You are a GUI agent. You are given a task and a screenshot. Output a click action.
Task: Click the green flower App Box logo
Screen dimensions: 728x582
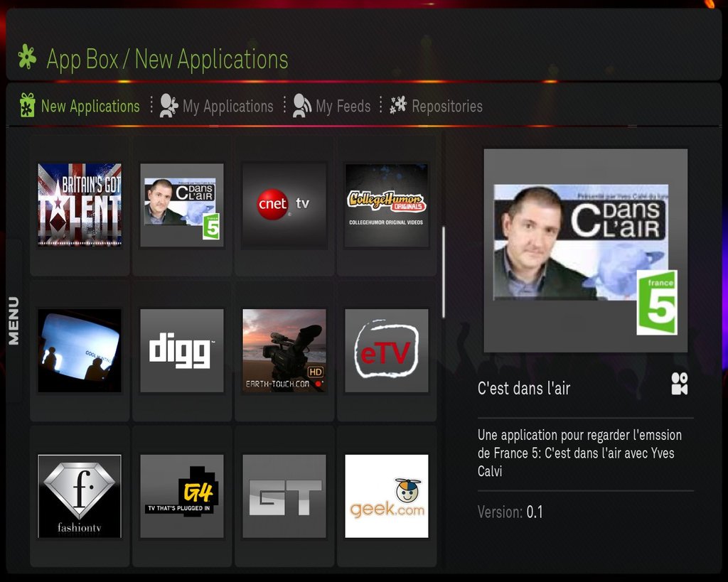27,57
